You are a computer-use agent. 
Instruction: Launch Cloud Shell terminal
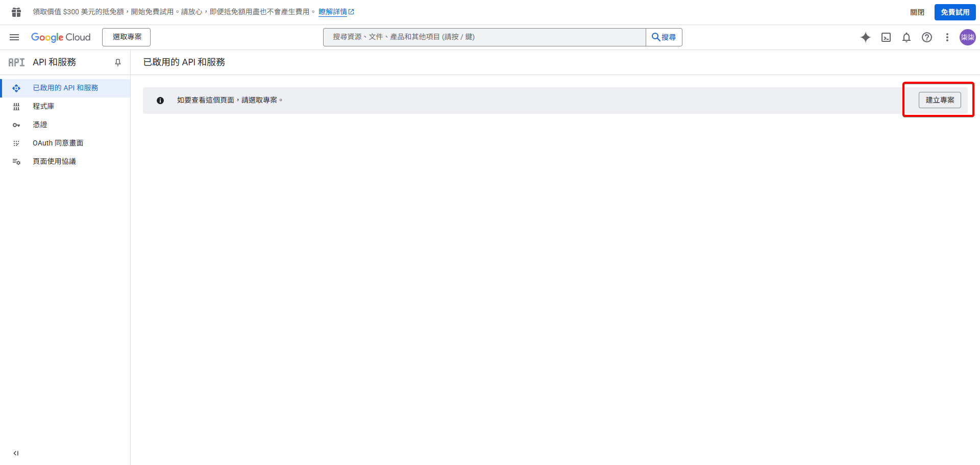click(x=886, y=37)
